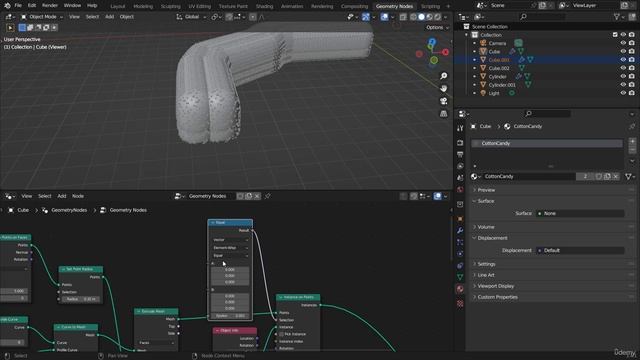640x360 pixels.
Task: Toggle viewport gizmos display
Action: tap(366, 17)
